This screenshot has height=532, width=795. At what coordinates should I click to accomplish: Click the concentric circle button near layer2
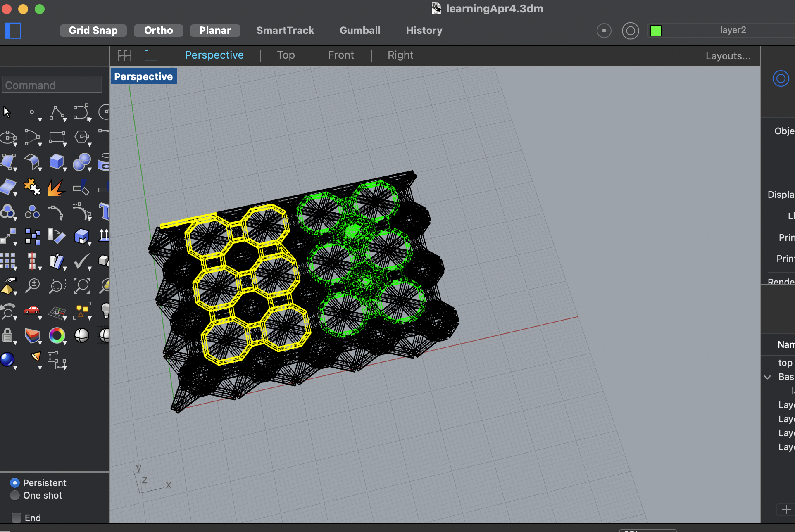pos(630,31)
